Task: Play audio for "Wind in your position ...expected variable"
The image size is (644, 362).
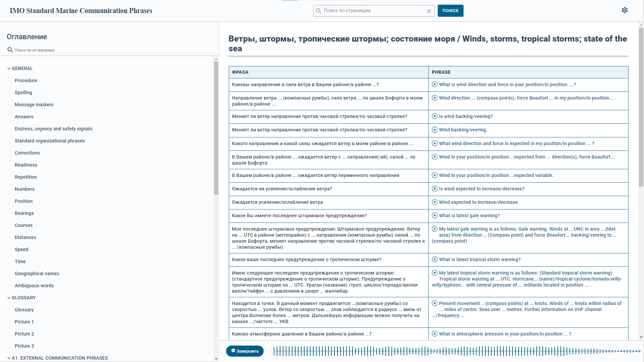Action: pyautogui.click(x=434, y=175)
